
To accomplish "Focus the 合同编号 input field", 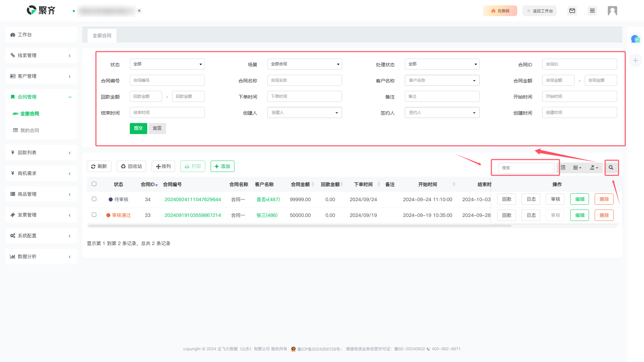I will [167, 80].
